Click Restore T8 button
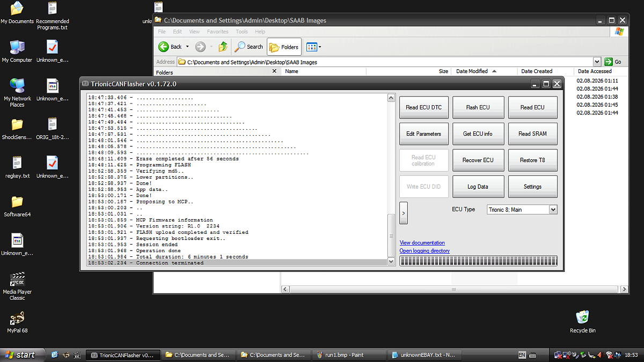 532,160
